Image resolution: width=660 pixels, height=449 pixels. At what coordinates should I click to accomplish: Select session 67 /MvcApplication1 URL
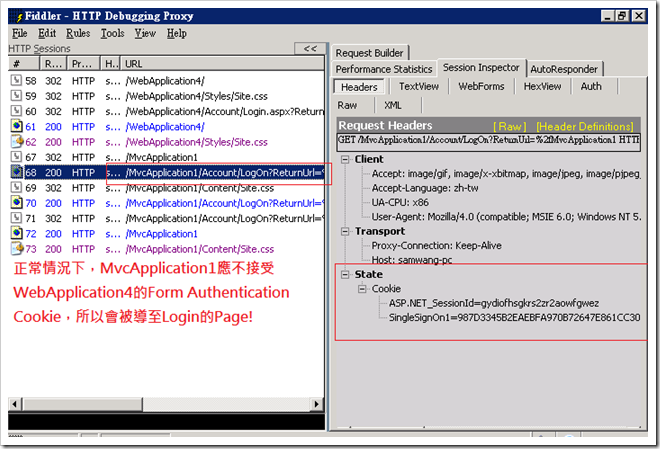[162, 157]
